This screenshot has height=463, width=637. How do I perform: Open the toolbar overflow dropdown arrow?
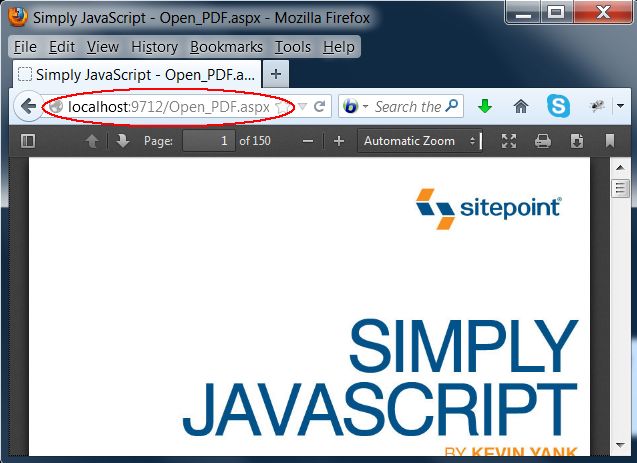(x=620, y=106)
